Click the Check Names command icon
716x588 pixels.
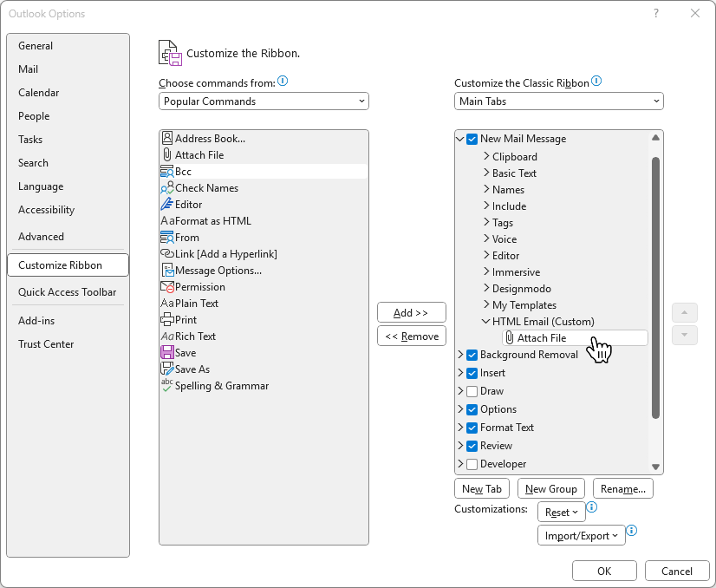(167, 188)
